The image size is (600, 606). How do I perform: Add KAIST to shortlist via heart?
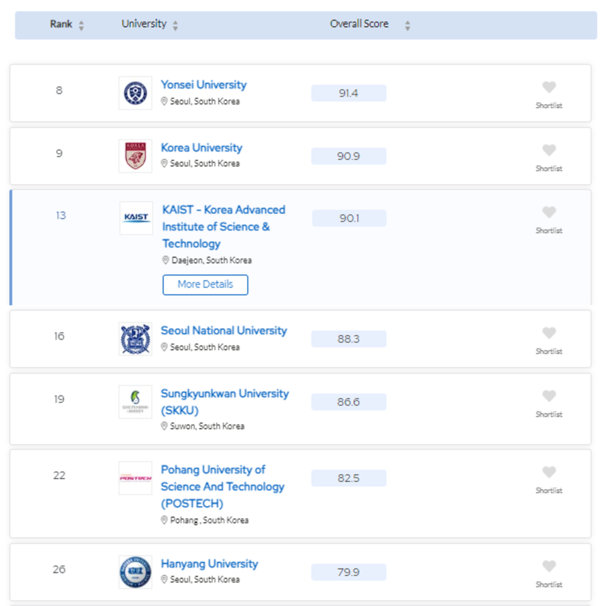[549, 213]
